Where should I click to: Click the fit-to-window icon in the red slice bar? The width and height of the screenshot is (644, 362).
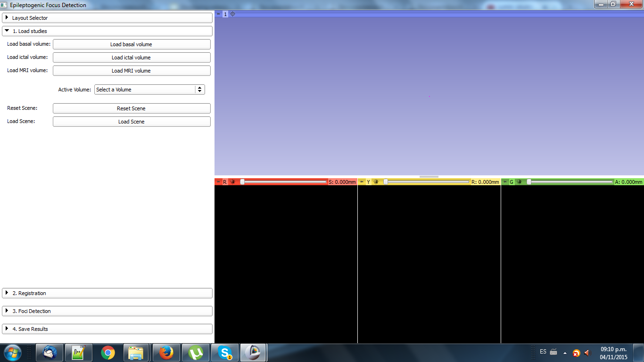232,182
